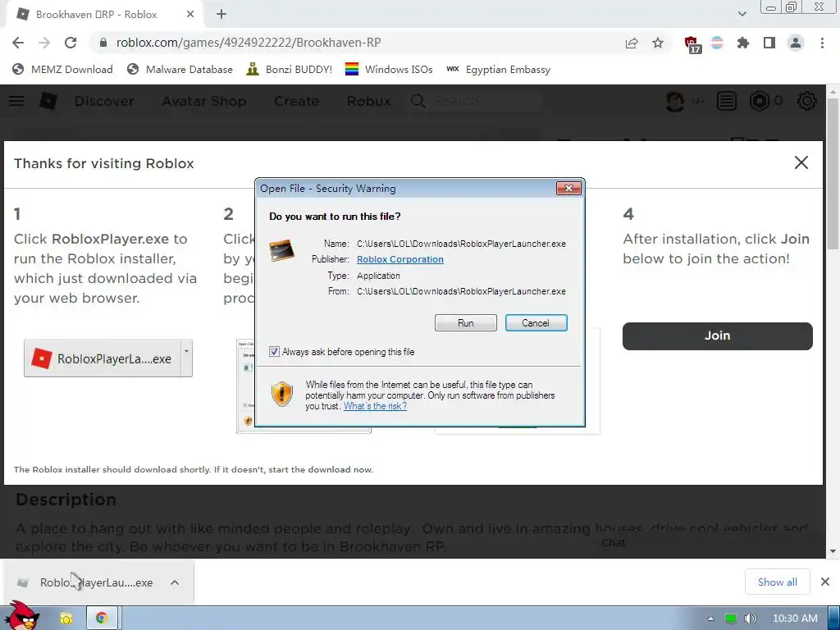
Task: Click Show all downloads
Action: (778, 582)
